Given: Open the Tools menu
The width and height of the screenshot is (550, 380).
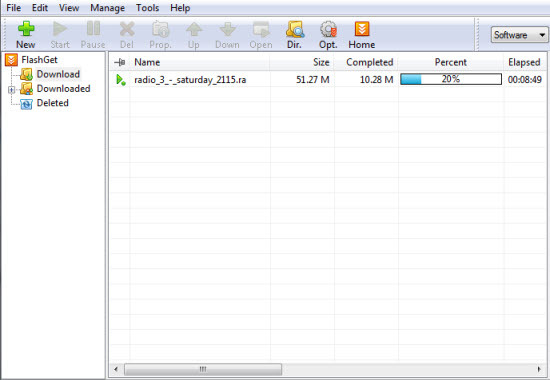Looking at the screenshot, I should 147,8.
